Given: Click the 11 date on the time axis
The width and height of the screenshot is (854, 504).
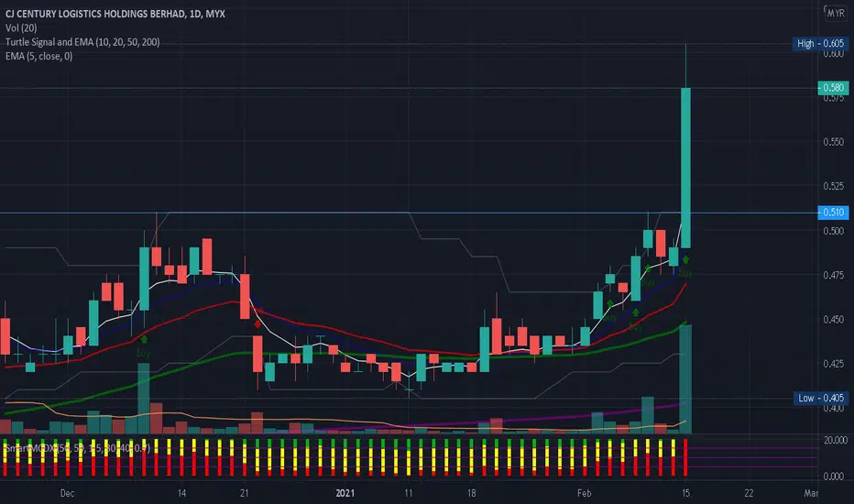Looking at the screenshot, I should pos(408,493).
